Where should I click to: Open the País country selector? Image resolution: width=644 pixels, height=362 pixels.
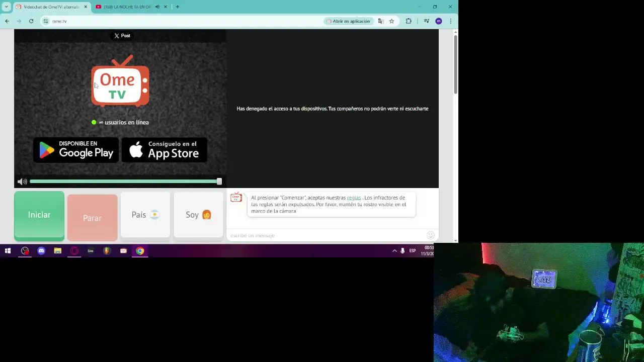point(145,215)
